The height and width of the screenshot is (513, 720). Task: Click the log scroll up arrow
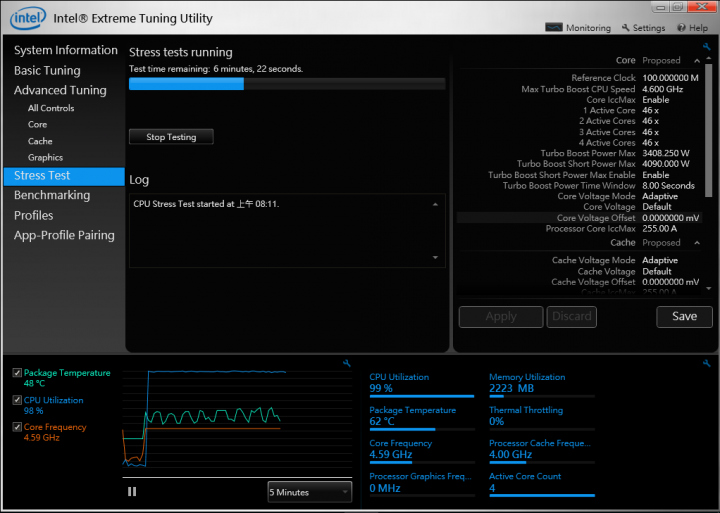click(x=435, y=204)
